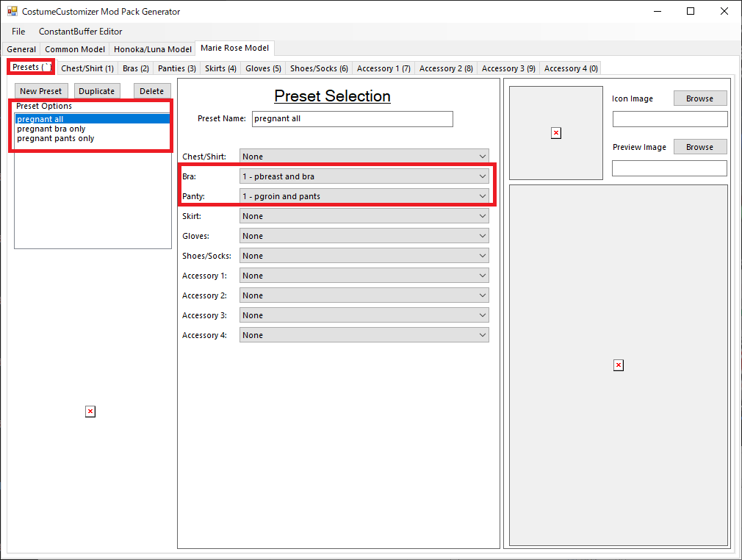Expand the Accessory 2 dropdown
This screenshot has height=560, width=742.
click(x=364, y=295)
